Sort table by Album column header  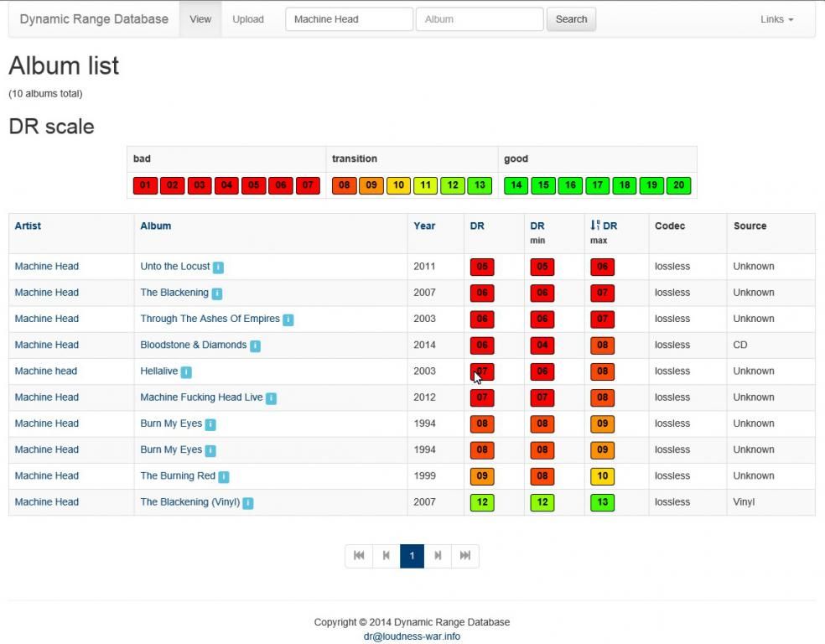[x=155, y=226]
